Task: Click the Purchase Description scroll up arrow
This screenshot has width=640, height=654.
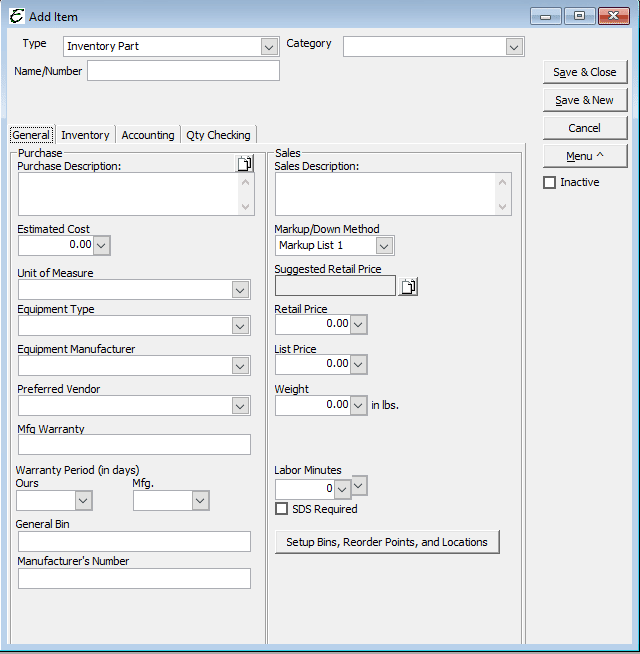Action: pyautogui.click(x=245, y=182)
